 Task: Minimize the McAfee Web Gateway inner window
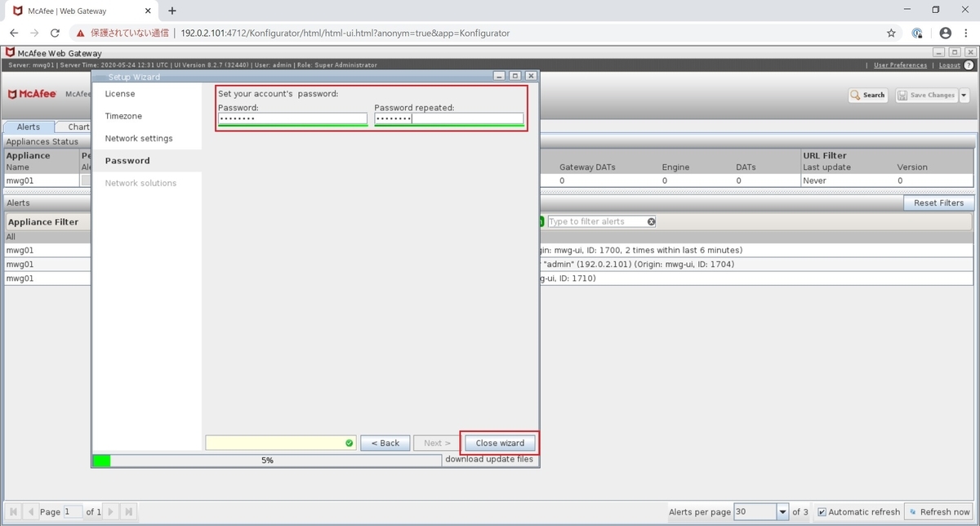(x=939, y=51)
